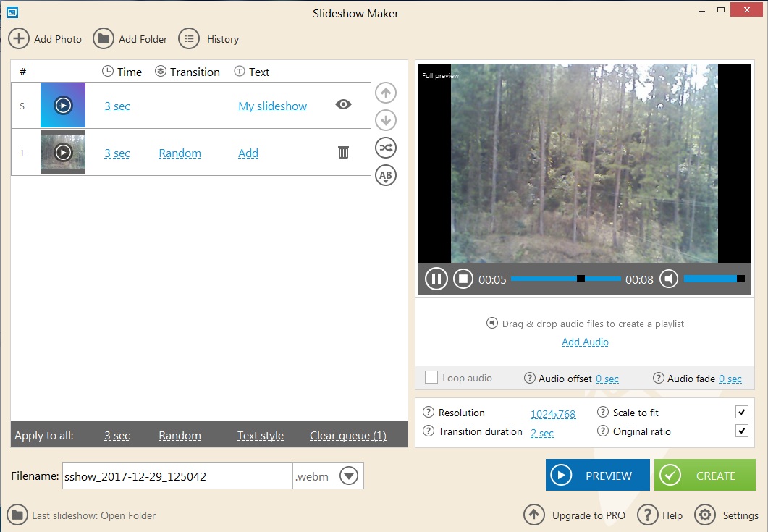Shuffle the slide order

point(385,148)
